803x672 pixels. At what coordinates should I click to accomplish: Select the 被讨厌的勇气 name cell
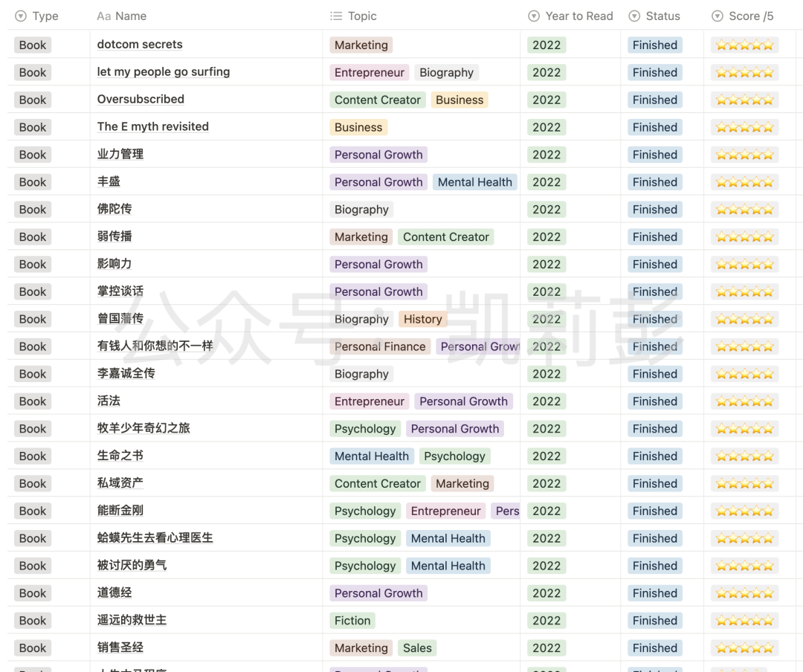(207, 565)
